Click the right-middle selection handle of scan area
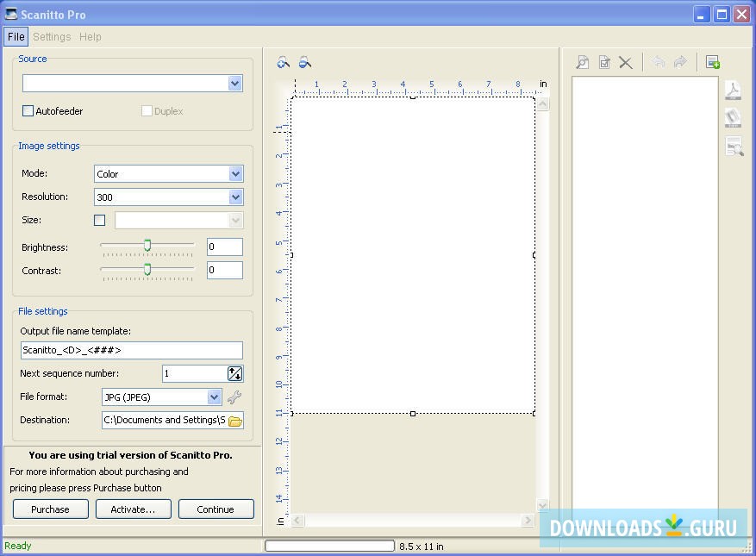The height and width of the screenshot is (556, 756). coord(534,255)
